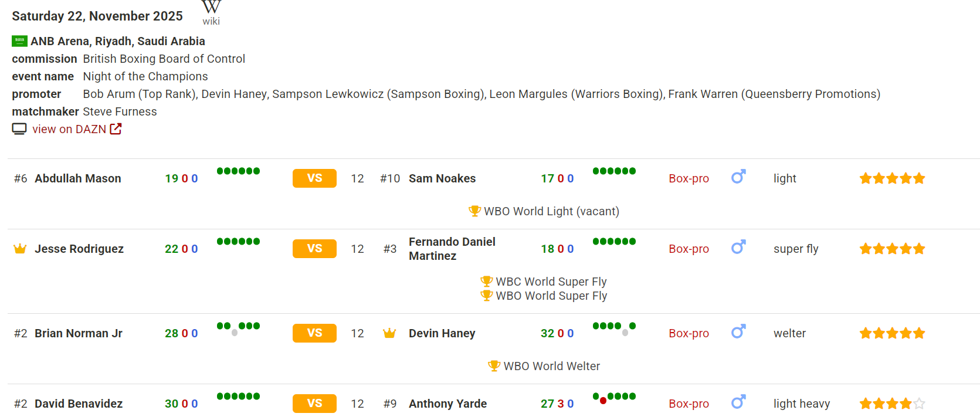This screenshot has height=420, width=980.
Task: Click the external link icon after DAZN
Action: 116,129
